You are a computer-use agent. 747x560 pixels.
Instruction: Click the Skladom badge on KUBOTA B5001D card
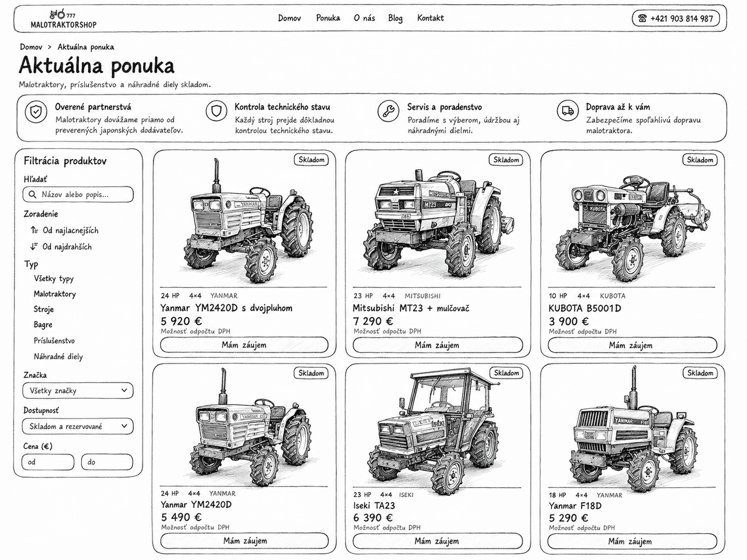[x=700, y=160]
